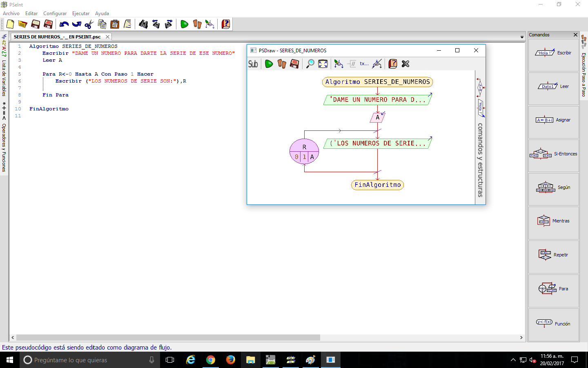Image resolution: width=588 pixels, height=368 pixels.
Task: Run the pseudocode with the green play icon
Action: (x=184, y=24)
